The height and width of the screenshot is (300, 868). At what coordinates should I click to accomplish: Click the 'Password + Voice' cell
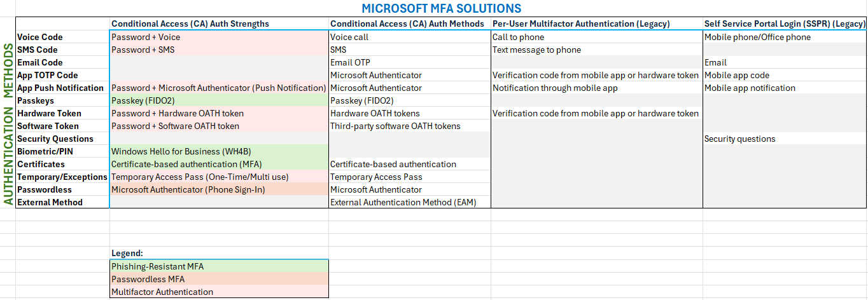[219, 37]
